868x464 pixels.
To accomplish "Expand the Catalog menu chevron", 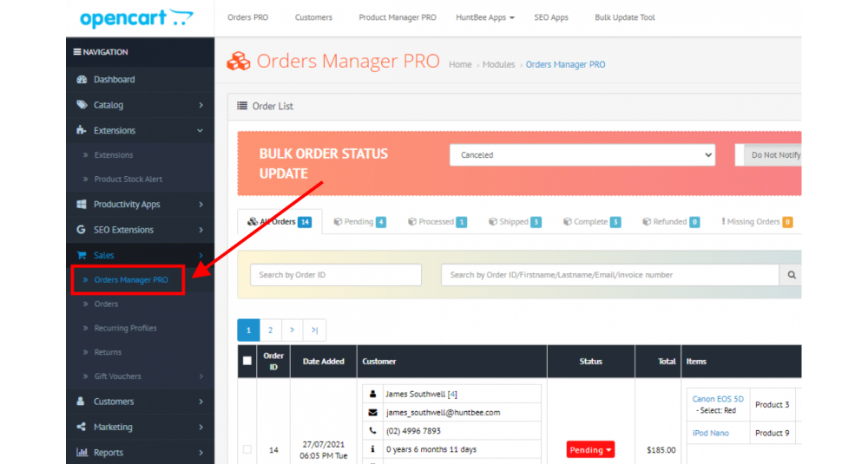I will (x=201, y=105).
